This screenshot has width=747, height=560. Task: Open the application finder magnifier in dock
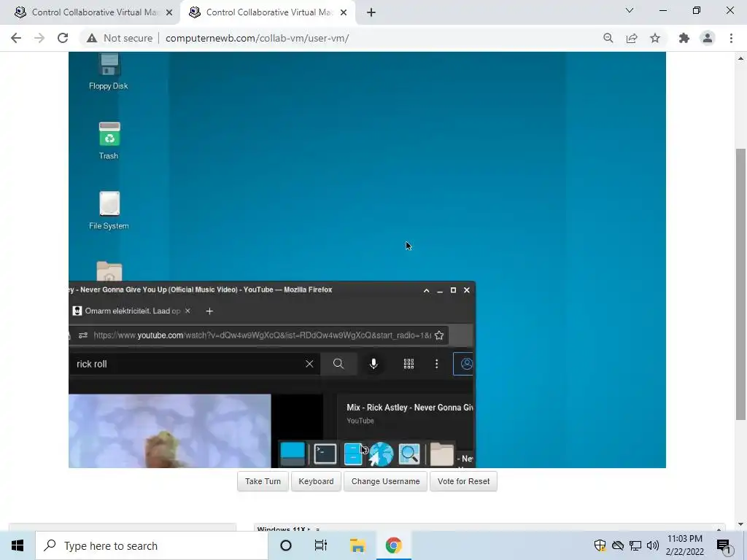coord(409,454)
